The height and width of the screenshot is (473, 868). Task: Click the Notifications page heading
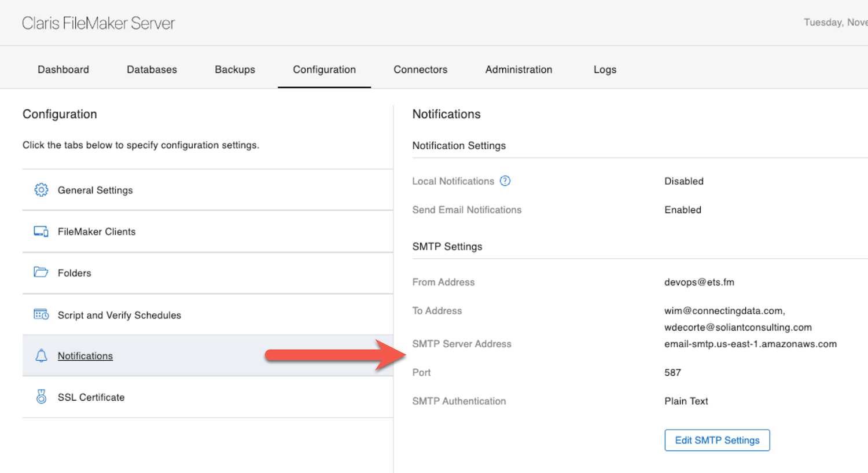pos(446,114)
